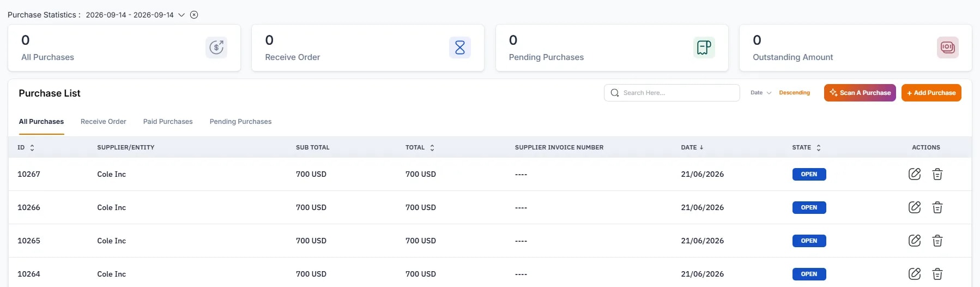
Task: Click the Pending Purchases icon
Action: click(704, 47)
